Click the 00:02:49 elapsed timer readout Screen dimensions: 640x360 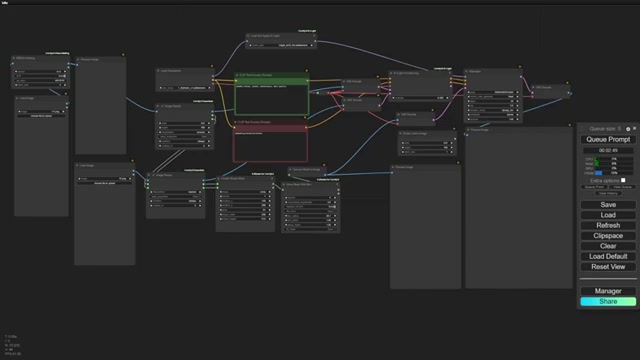coord(608,151)
